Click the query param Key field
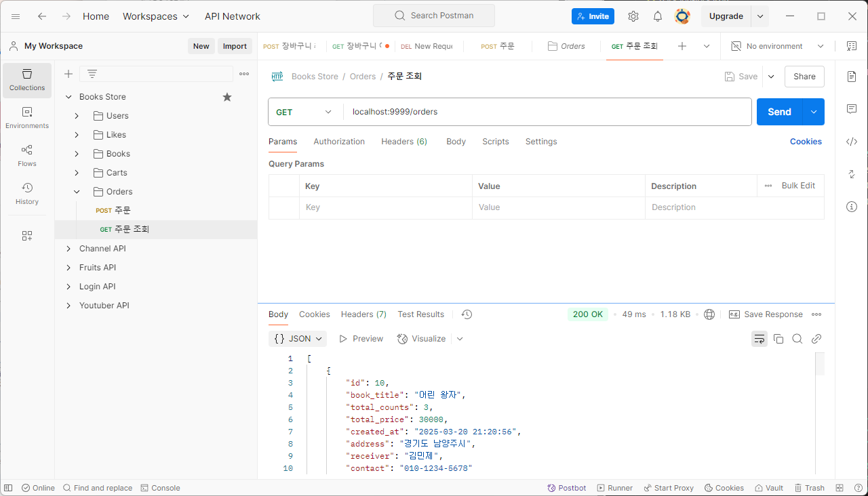 [x=385, y=207]
